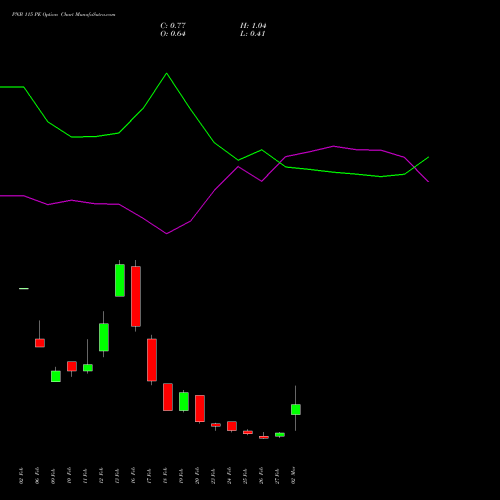Select the 06 Feb date label
This screenshot has height=500, width=500.
point(37,476)
